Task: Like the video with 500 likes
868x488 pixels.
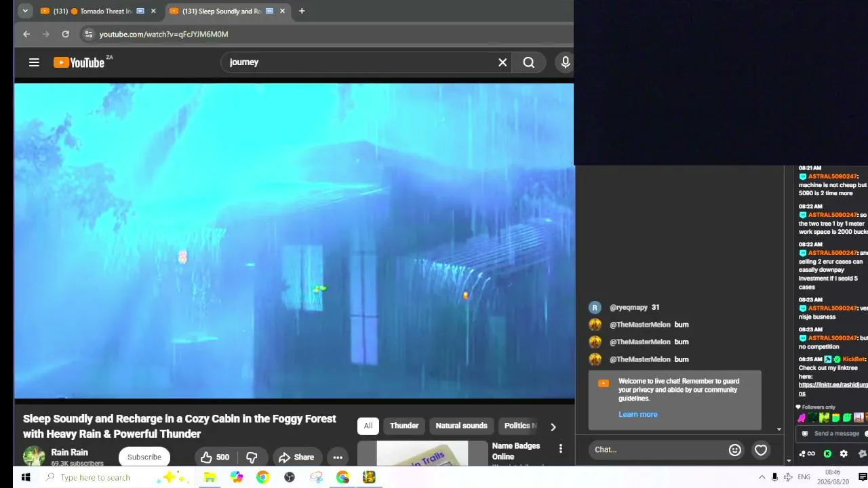Action: coord(214,457)
